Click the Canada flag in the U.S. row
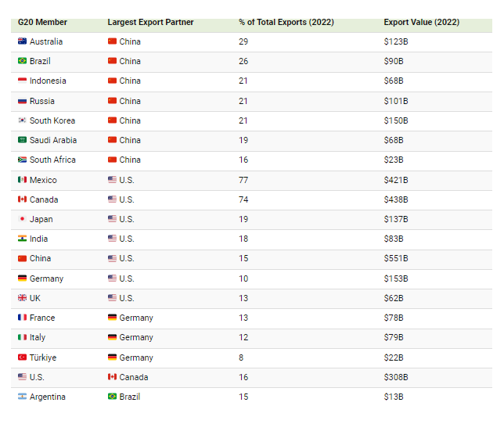Screen dimensions: 504x424 coord(112,377)
